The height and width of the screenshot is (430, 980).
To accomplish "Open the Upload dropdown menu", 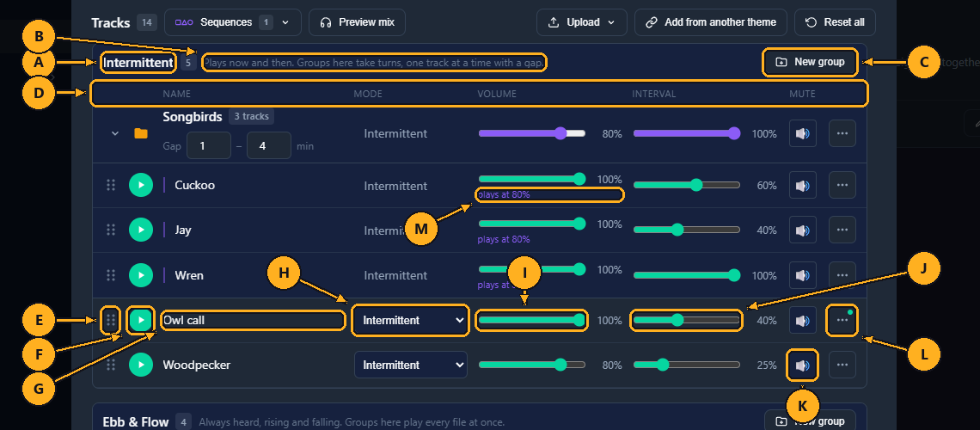I will (581, 22).
